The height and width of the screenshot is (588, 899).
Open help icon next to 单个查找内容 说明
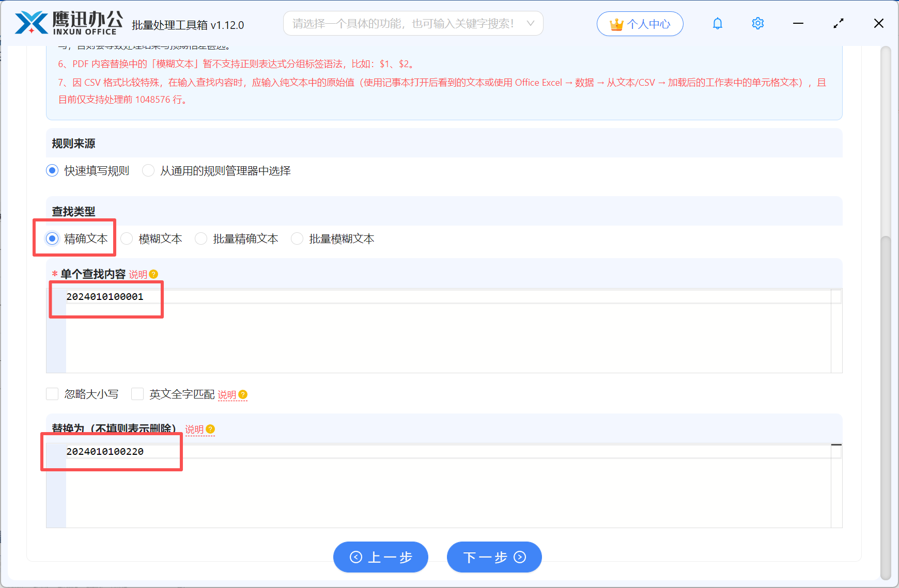point(154,274)
